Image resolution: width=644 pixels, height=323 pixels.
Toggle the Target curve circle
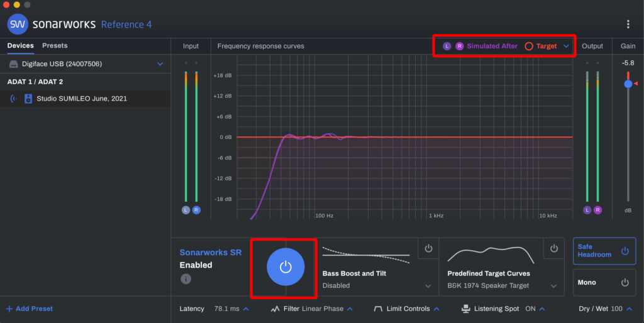click(x=529, y=47)
